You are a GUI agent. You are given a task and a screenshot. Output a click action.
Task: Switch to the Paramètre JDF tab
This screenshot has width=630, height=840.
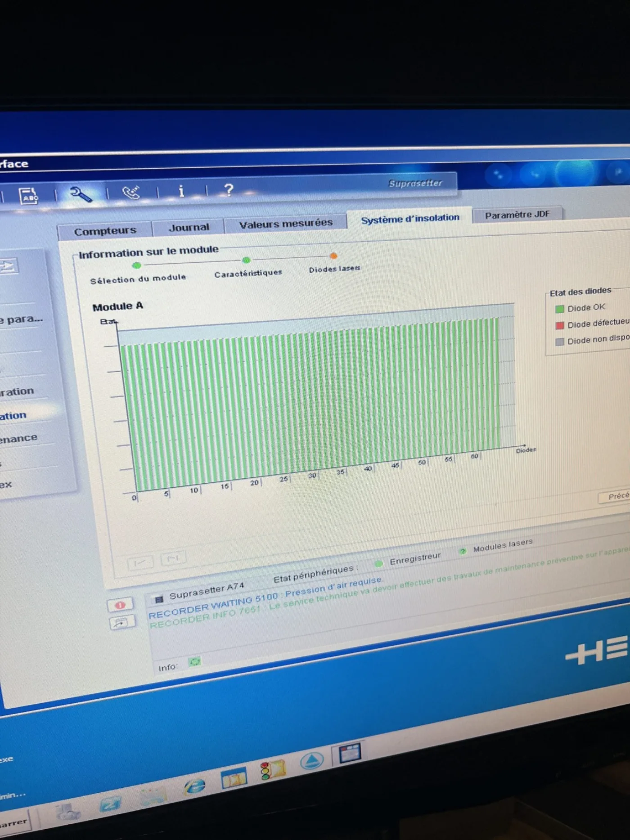point(517,215)
